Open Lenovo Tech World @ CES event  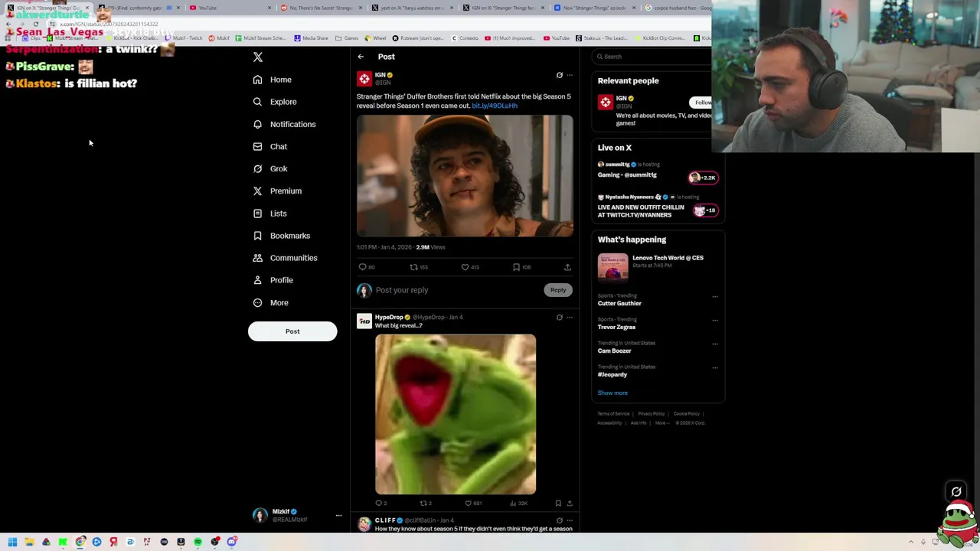(658, 266)
